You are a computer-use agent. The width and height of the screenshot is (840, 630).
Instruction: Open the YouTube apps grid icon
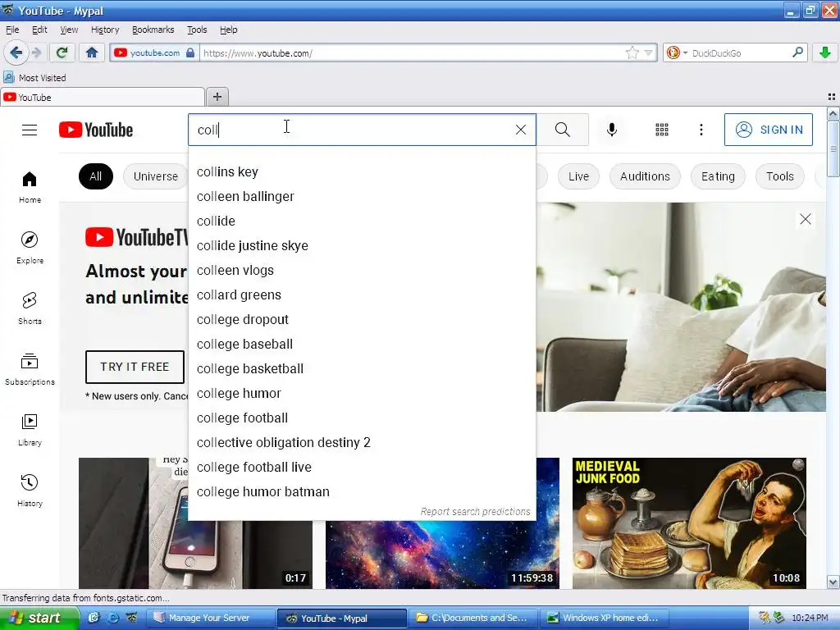pos(662,130)
